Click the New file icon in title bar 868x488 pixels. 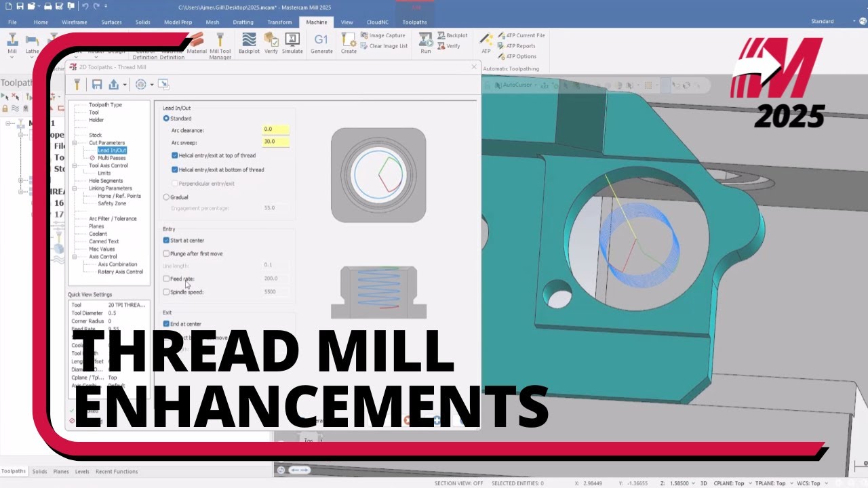click(7, 6)
